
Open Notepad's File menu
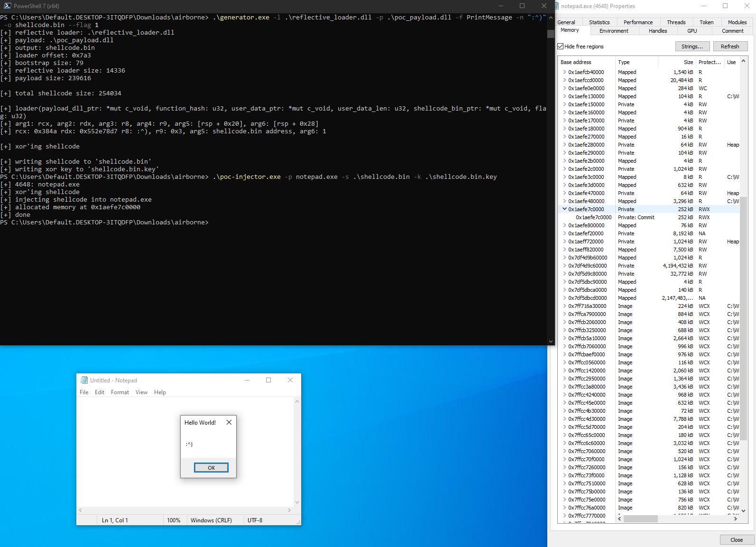point(84,392)
